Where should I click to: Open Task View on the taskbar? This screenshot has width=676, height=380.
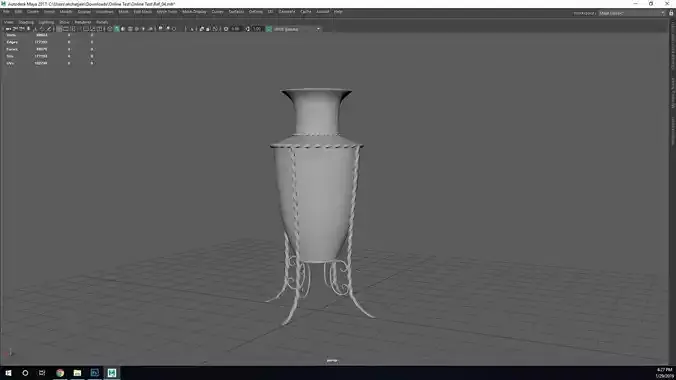pos(42,373)
